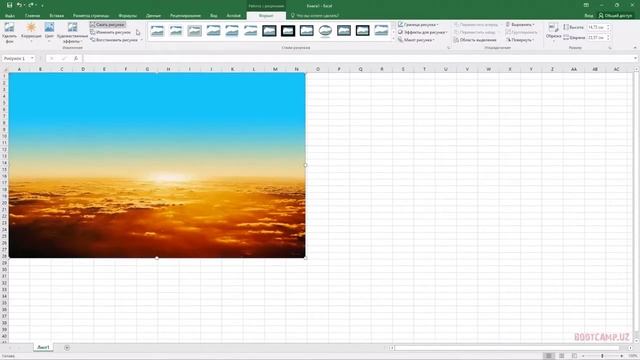Image resolution: width=640 pixels, height=360 pixels.
Task: Click the Высота height input field
Action: click(x=596, y=27)
